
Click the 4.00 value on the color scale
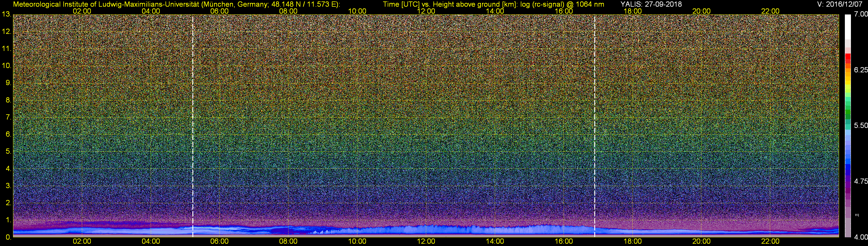point(861,237)
